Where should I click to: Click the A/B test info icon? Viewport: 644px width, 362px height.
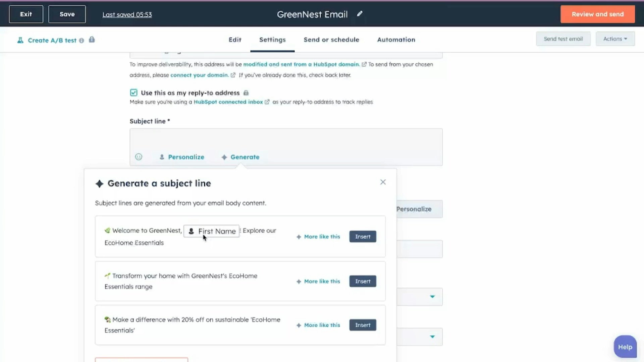pos(82,41)
